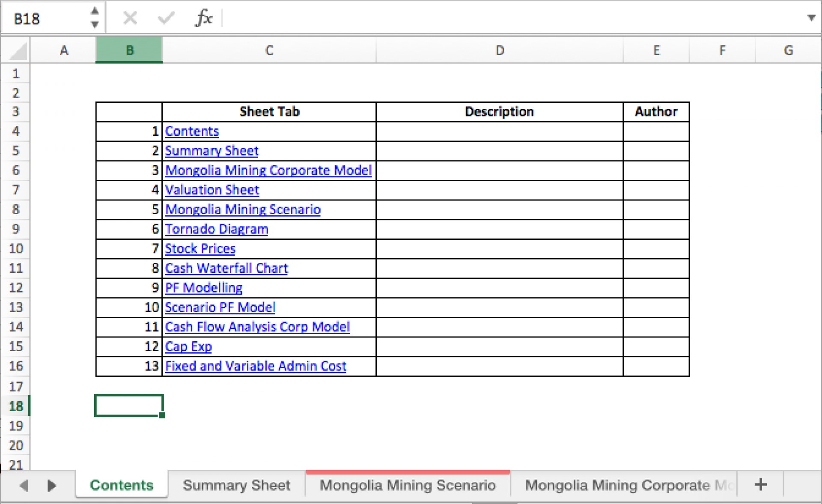Viewport: 822px width, 504px height.
Task: Open the Summary Sheet hyperlink
Action: click(212, 151)
